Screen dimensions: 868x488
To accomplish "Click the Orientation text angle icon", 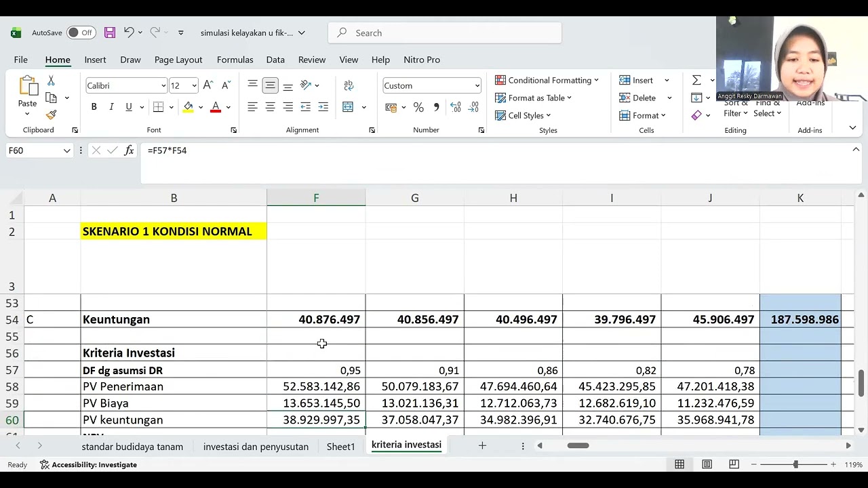I will (x=306, y=85).
